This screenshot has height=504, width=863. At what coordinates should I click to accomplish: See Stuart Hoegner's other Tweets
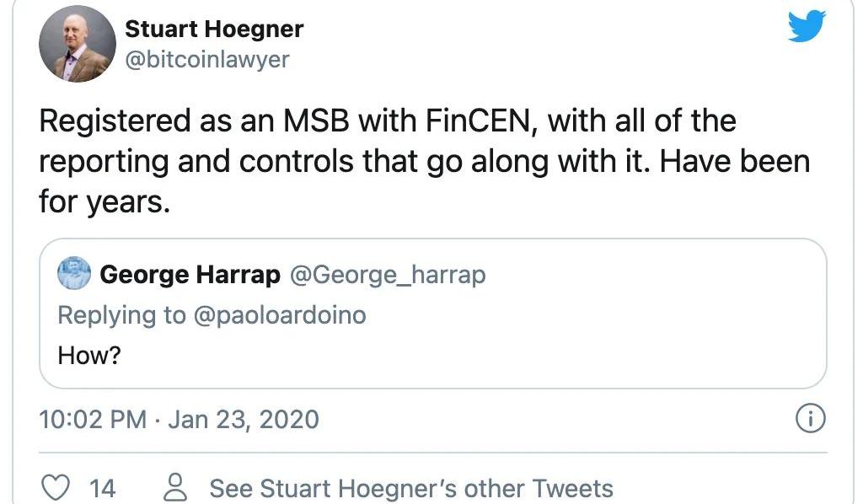[410, 488]
